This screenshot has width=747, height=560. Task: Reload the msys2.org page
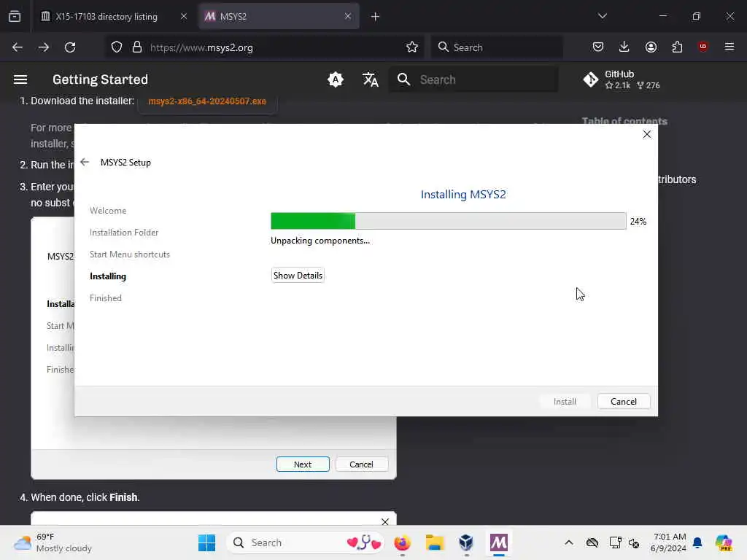pyautogui.click(x=70, y=47)
